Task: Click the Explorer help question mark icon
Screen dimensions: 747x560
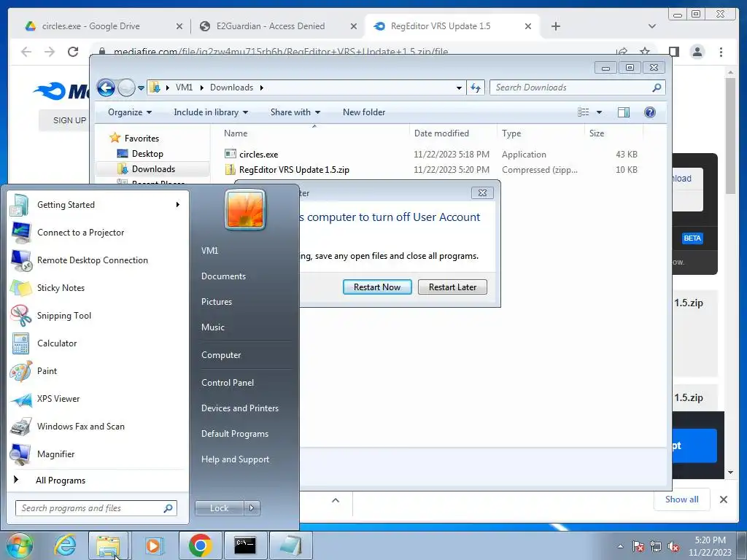Action: tap(649, 112)
